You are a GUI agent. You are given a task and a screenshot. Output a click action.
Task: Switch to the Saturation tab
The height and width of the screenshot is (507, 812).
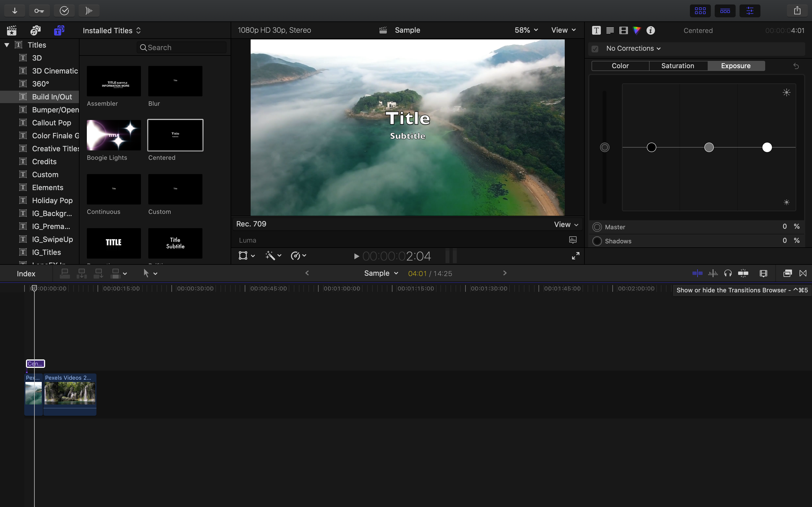point(678,66)
